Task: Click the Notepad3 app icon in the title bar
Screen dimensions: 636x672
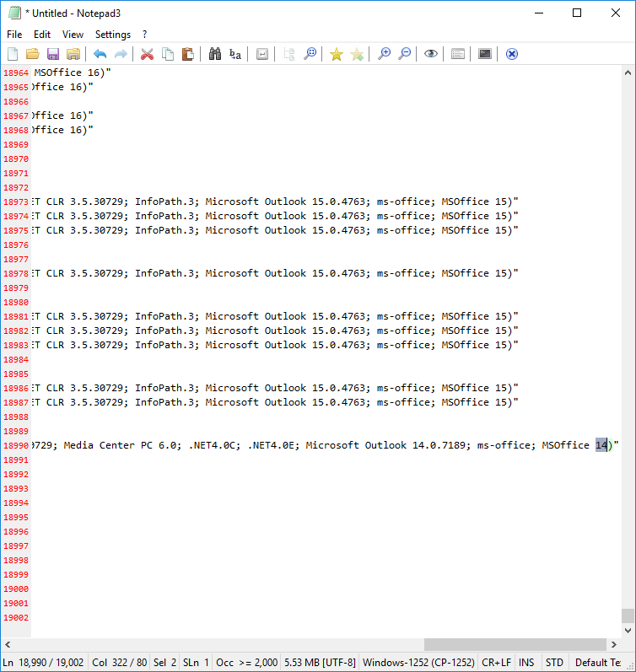Action: click(x=14, y=13)
